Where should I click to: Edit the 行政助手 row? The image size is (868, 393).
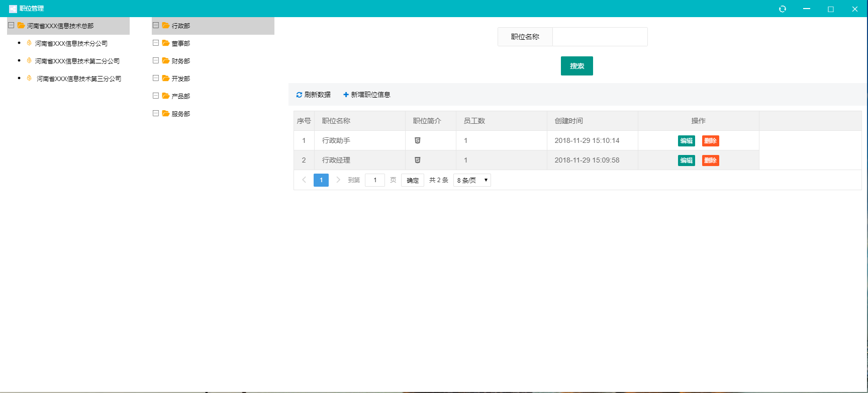pyautogui.click(x=687, y=141)
